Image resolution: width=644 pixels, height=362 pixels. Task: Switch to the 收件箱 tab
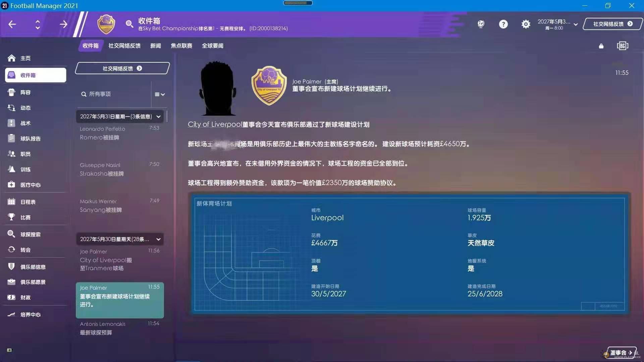click(91, 46)
